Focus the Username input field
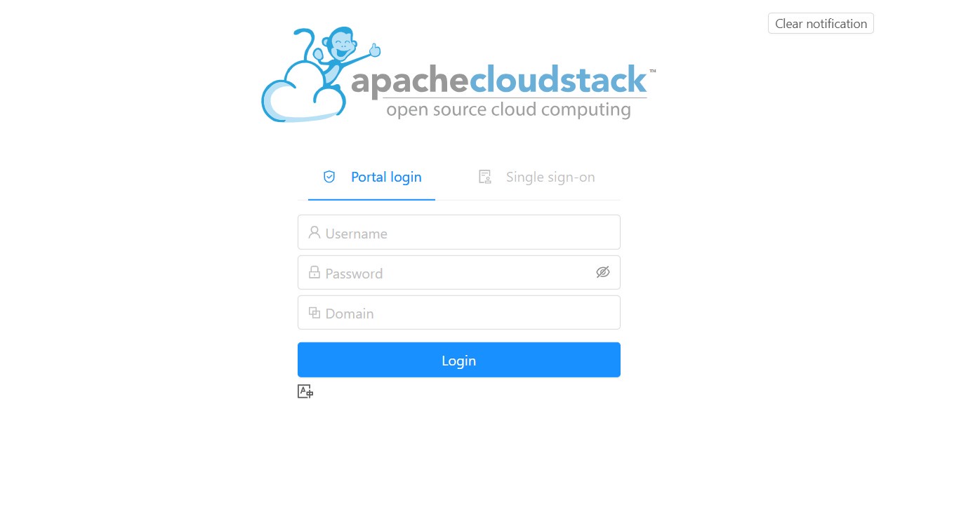The image size is (980, 517). [459, 232]
